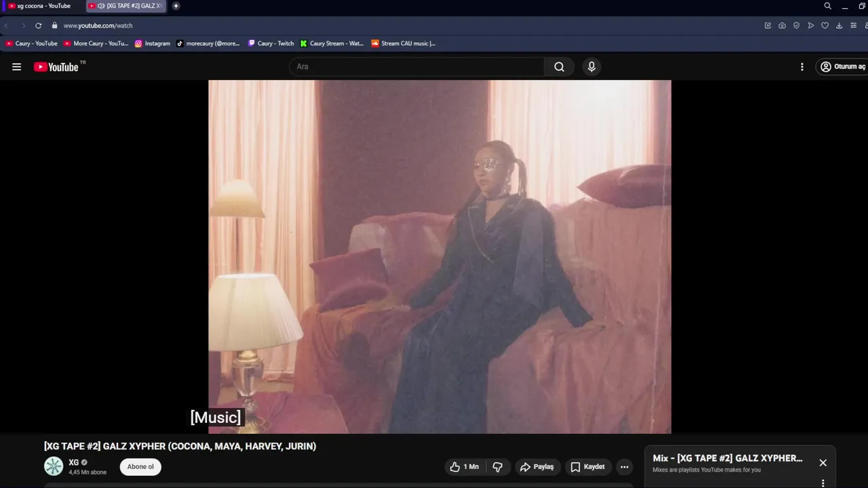The height and width of the screenshot is (488, 868).
Task: Open Mix playlist options three-dot menu
Action: click(x=823, y=483)
